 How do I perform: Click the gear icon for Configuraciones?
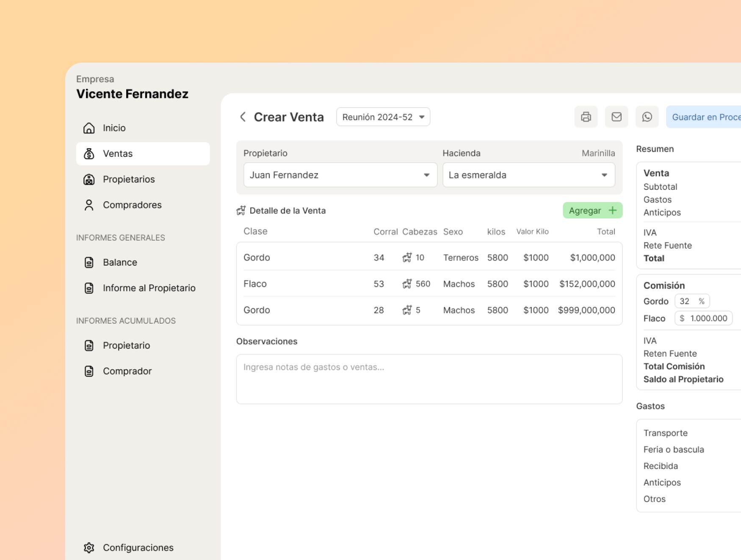tap(89, 548)
